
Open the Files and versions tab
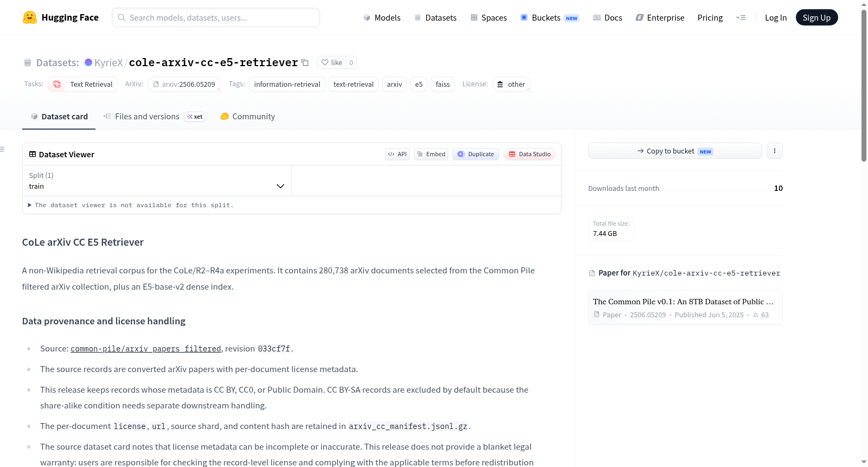154,116
